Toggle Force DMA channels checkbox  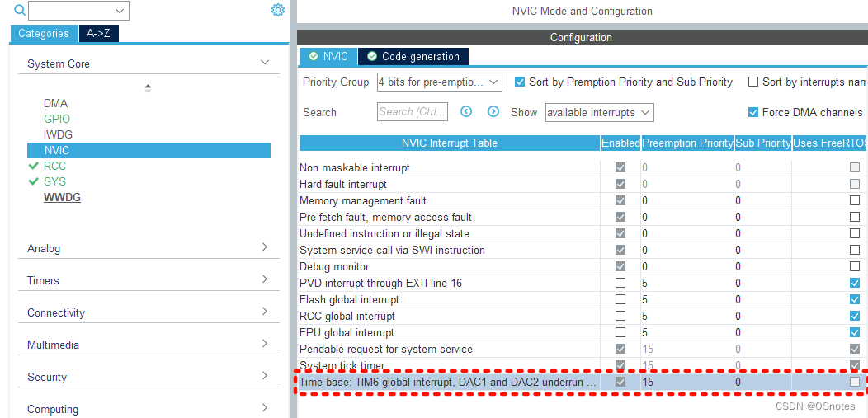[752, 112]
